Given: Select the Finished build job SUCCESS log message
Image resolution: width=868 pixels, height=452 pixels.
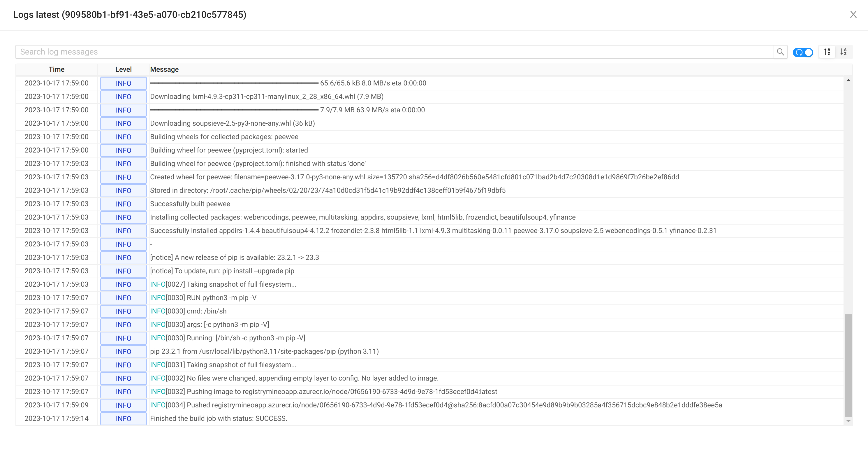Looking at the screenshot, I should pyautogui.click(x=218, y=418).
